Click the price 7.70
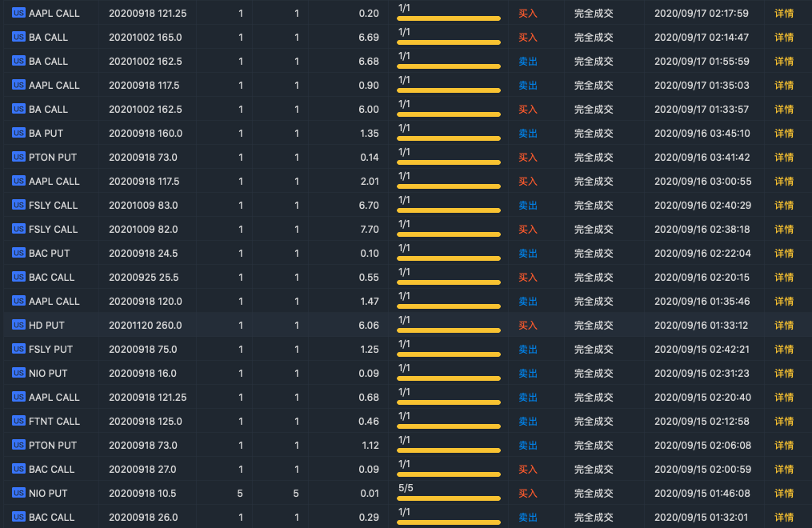The image size is (812, 528). (370, 230)
